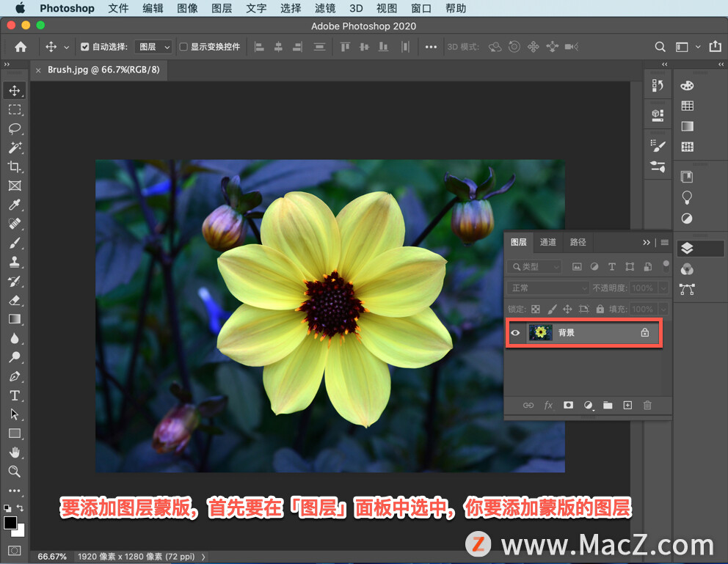Select the Path Selection tool
This screenshot has height=564, width=728.
click(15, 414)
